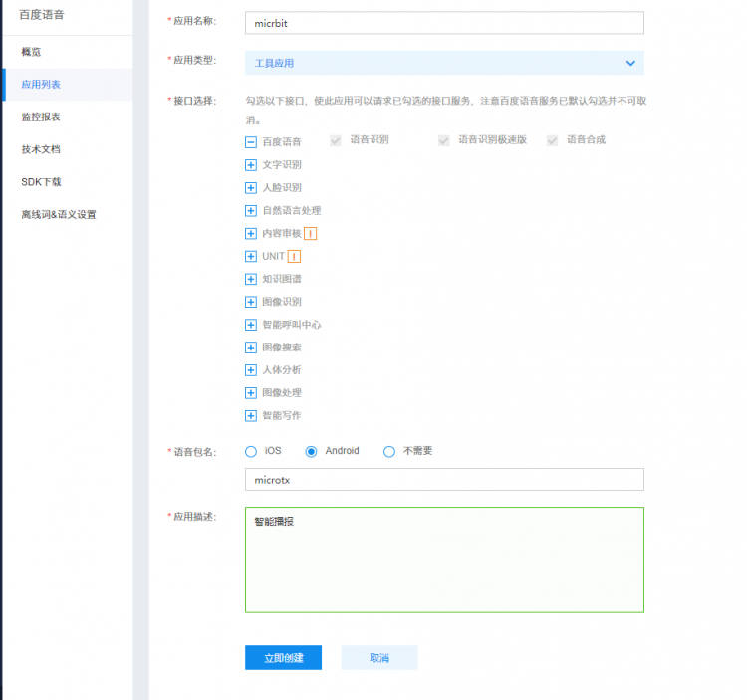This screenshot has height=700, width=747.
Task: Expand the 图像识别 interface group
Action: (251, 302)
